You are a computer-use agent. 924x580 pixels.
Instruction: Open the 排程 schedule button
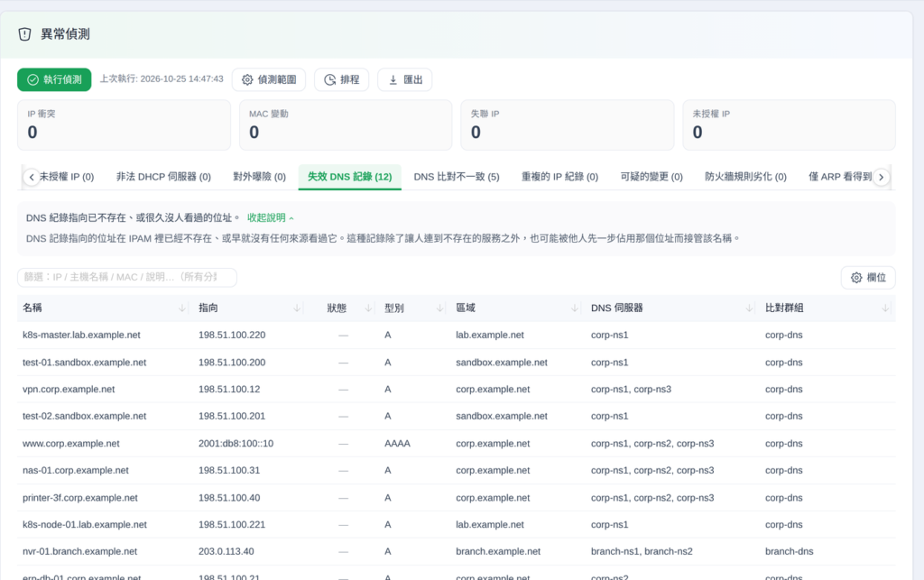(342, 79)
